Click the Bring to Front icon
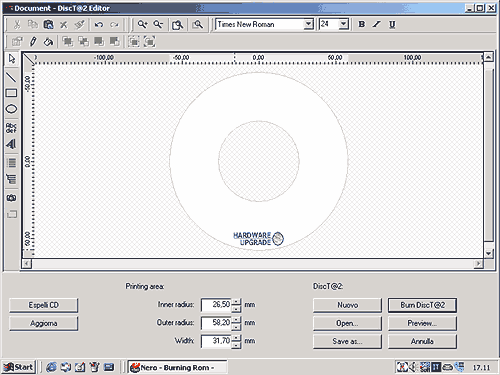The image size is (500, 375). 68,42
